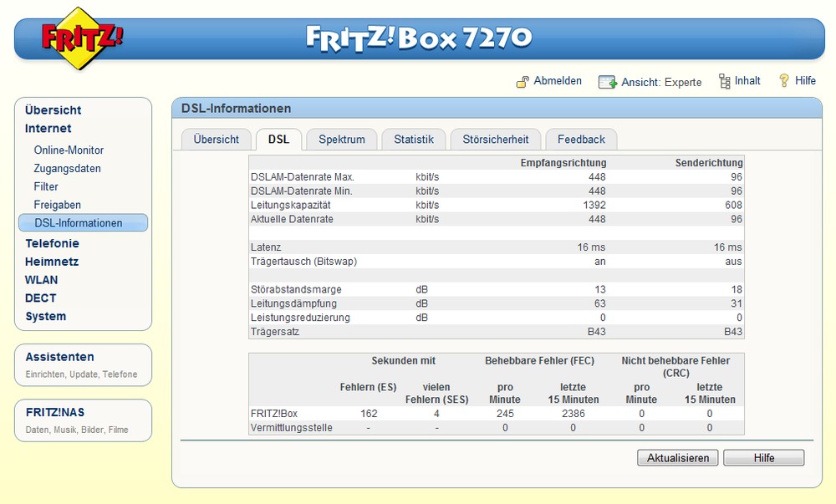Click the FEC 15-minute value 2386

[x=573, y=414]
